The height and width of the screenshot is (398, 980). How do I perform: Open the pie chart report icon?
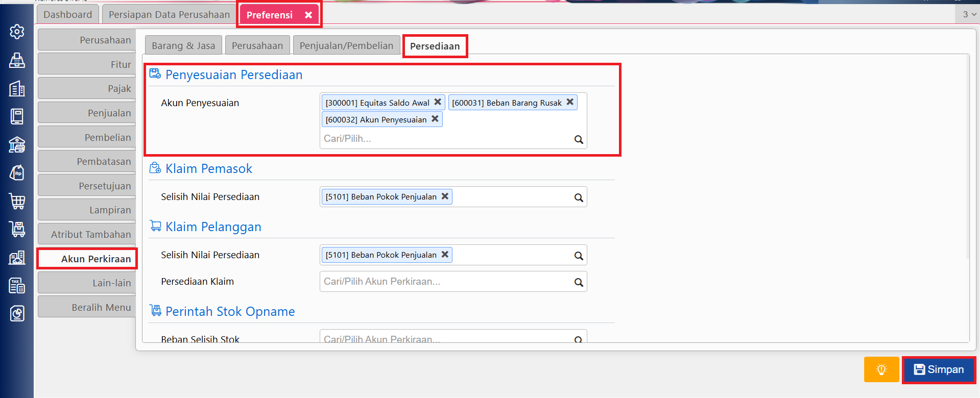[17, 313]
